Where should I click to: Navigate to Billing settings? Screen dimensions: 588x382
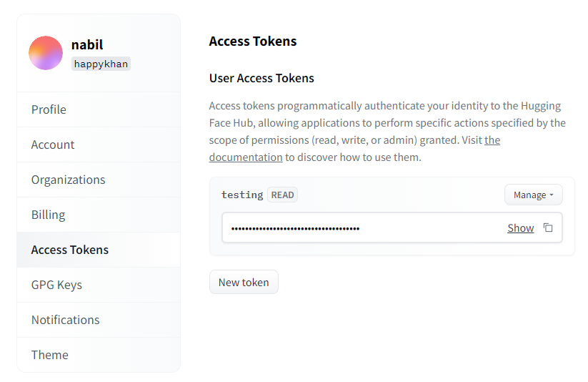tap(48, 215)
